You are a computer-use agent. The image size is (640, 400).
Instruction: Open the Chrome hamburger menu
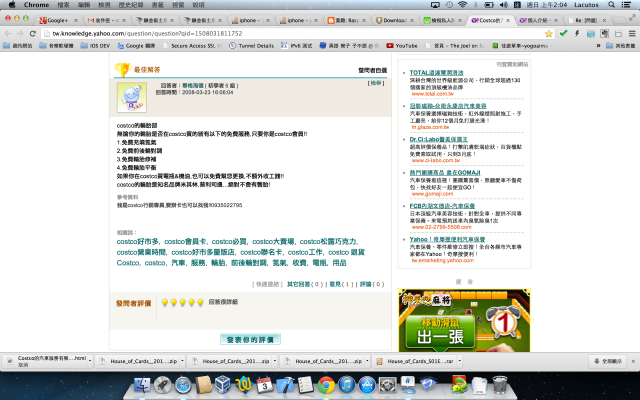click(632, 33)
